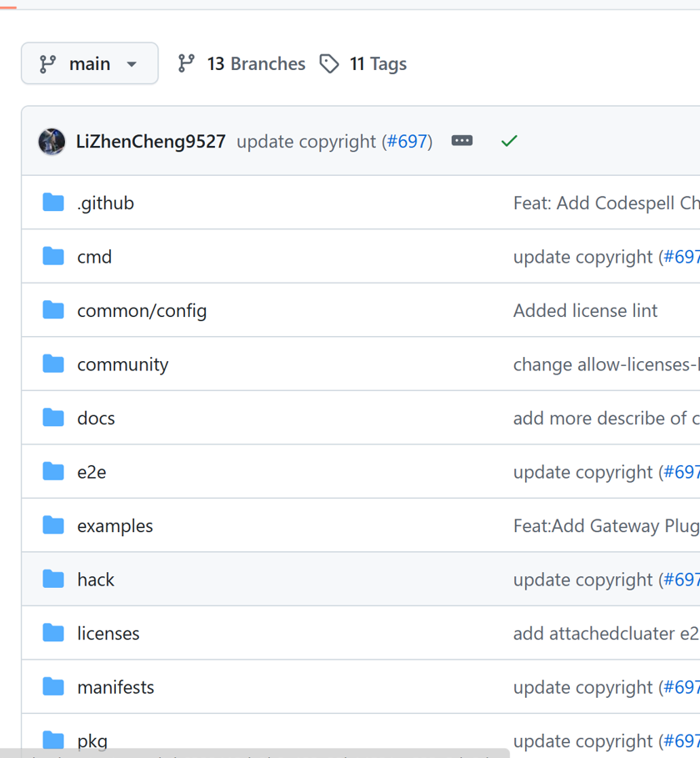Open pull request #697 in commit header
This screenshot has height=758, width=700.
coord(407,142)
